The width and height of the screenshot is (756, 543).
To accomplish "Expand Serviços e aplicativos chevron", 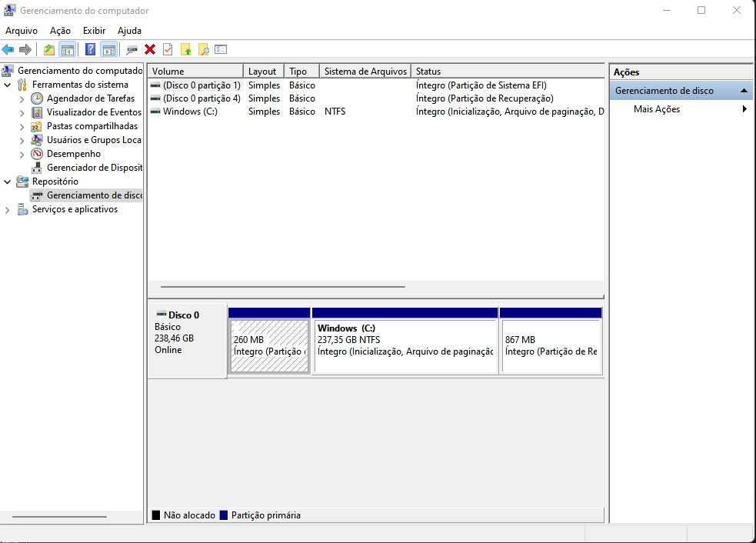I will 7,210.
